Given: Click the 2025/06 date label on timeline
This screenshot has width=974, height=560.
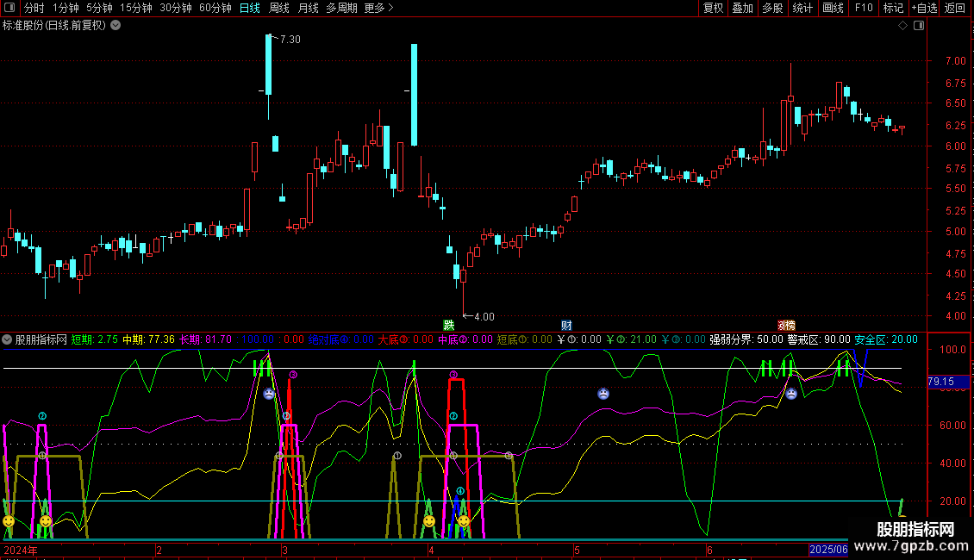Looking at the screenshot, I should pos(827,550).
